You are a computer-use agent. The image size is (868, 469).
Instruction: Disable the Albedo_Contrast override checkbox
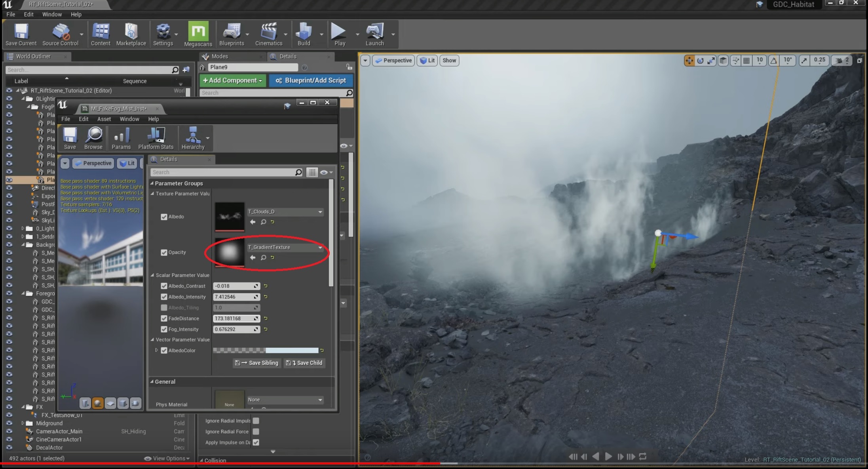point(164,286)
